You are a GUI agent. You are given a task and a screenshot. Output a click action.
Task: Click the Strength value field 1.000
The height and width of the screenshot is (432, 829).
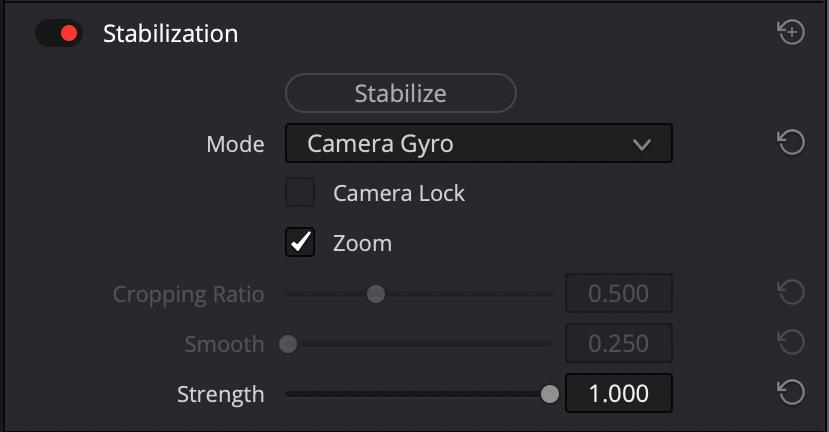(x=619, y=393)
